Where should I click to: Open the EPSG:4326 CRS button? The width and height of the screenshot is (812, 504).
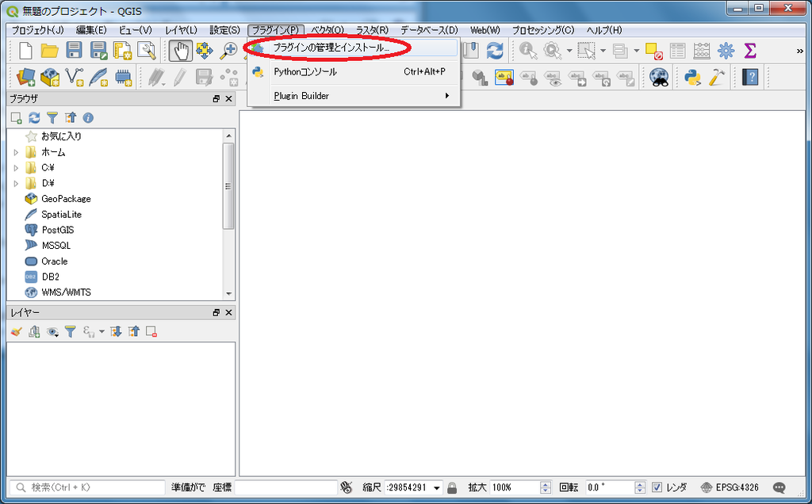tap(730, 487)
